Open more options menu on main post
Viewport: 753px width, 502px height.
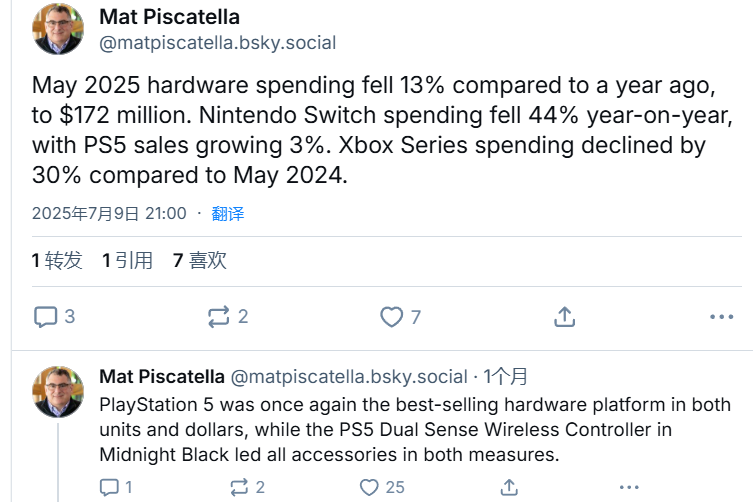coord(722,317)
